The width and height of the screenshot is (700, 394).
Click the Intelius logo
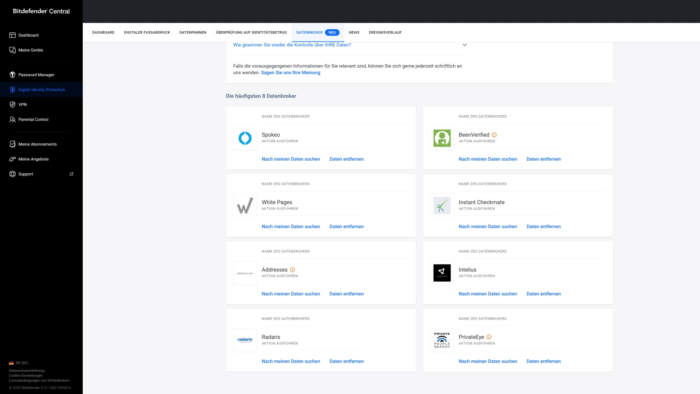[442, 273]
